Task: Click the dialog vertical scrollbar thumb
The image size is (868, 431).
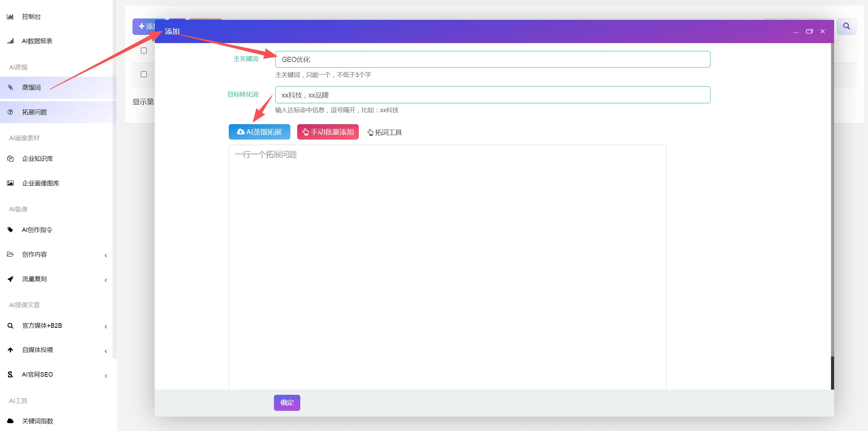Action: pyautogui.click(x=832, y=373)
